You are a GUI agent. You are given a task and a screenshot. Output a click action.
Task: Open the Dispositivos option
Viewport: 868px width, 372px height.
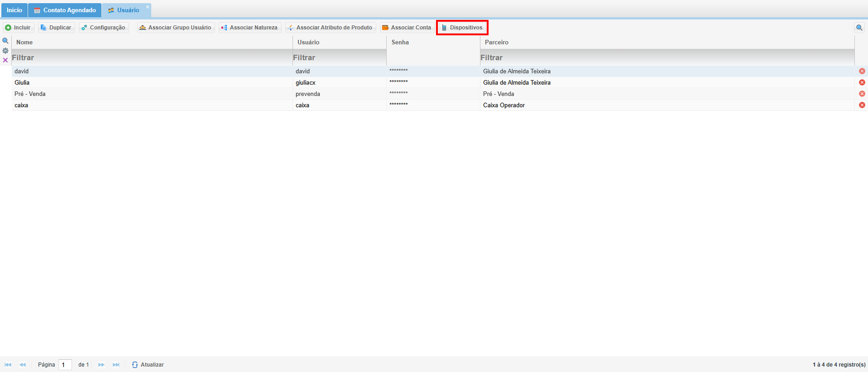coord(462,28)
